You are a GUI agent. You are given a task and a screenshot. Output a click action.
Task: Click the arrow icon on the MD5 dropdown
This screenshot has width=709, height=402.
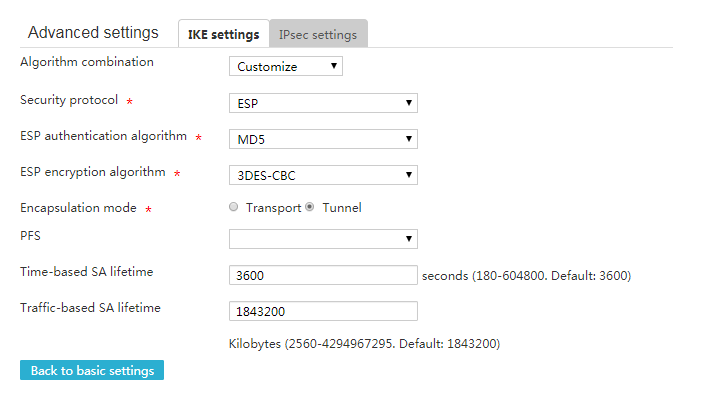[x=409, y=139]
